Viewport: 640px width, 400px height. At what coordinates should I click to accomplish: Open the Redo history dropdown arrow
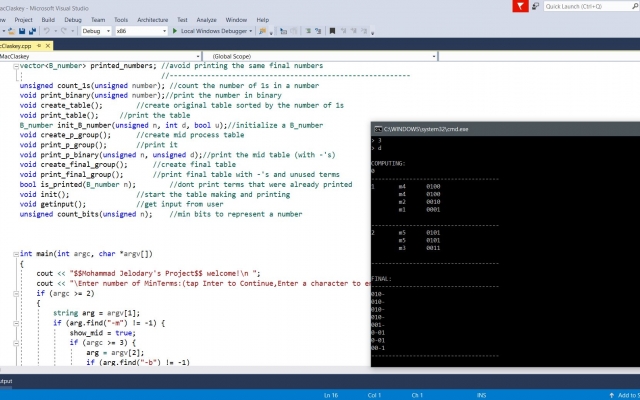tap(73, 31)
